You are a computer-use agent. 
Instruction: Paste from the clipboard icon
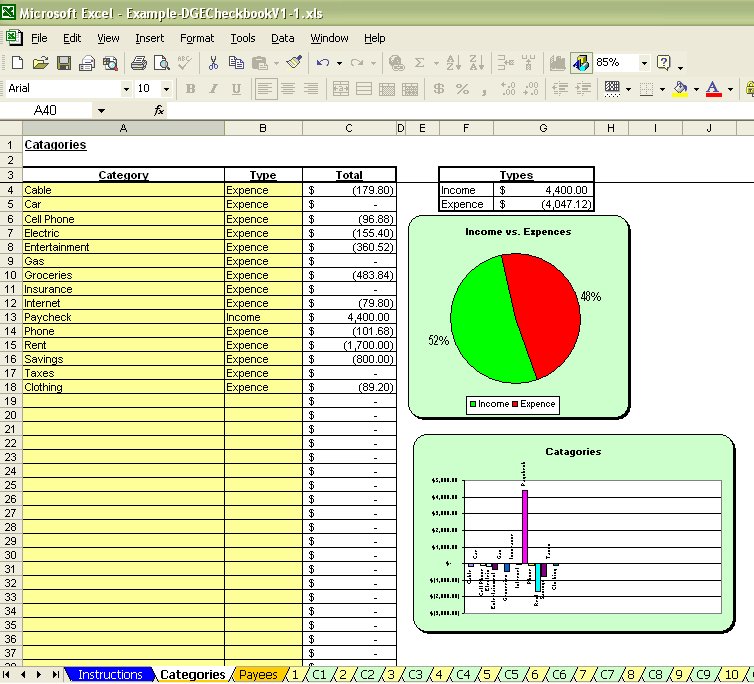pos(260,63)
